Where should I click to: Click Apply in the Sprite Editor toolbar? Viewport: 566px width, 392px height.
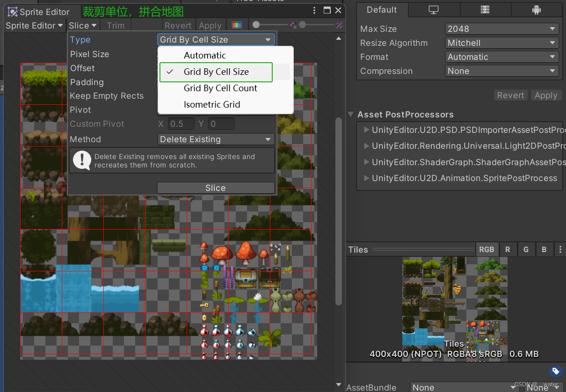click(210, 25)
